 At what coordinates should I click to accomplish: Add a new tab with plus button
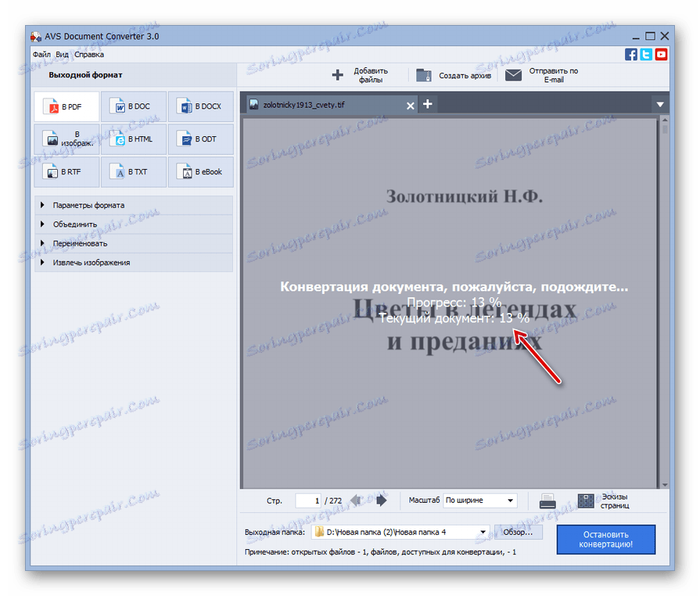coord(428,104)
